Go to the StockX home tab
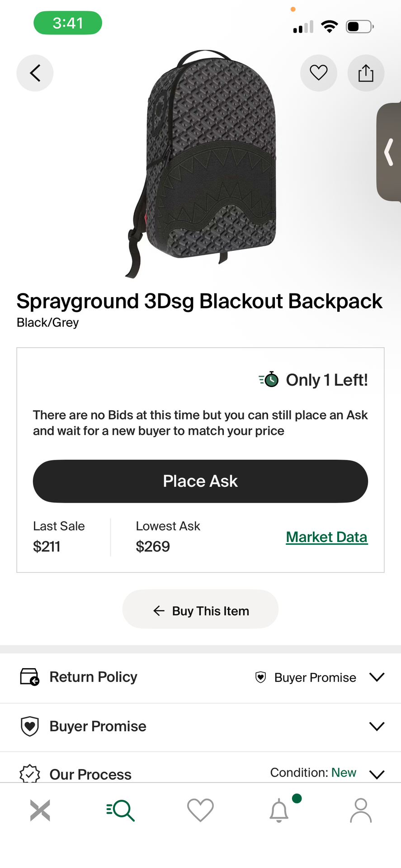 click(40, 810)
